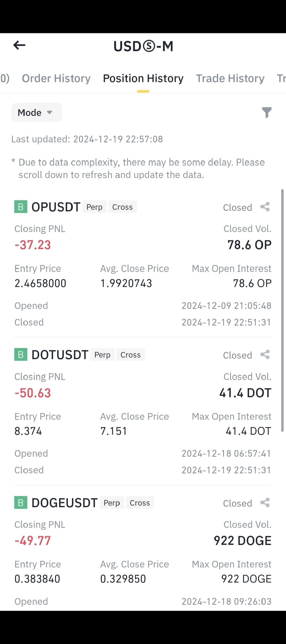The image size is (286, 644).
Task: Open the DOTUSDT position title
Action: 60,355
